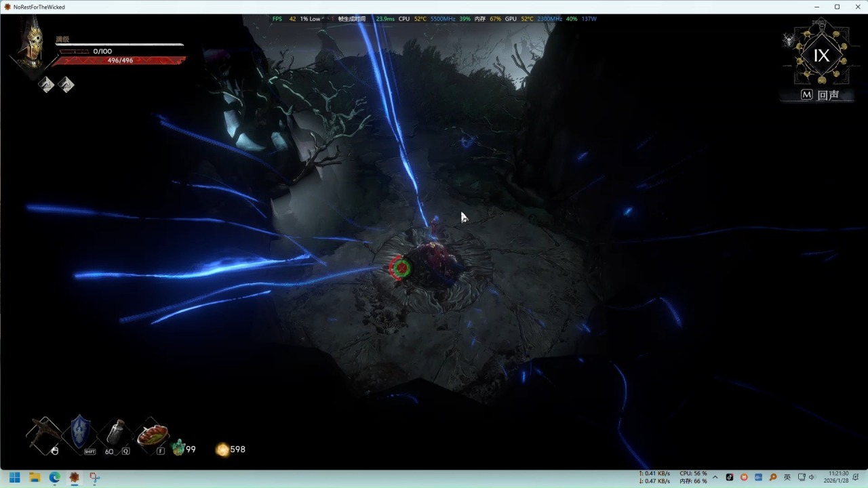868x488 pixels.
Task: Click the 137W power reading in the overlay
Action: pos(589,19)
